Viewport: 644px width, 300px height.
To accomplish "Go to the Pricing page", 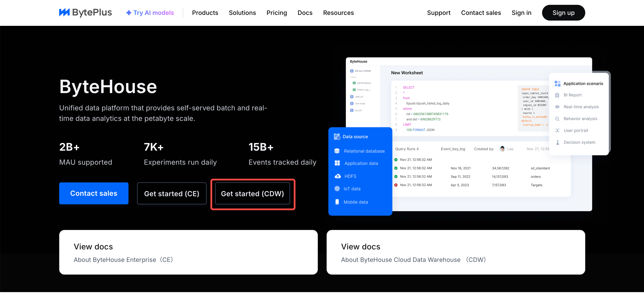I will tap(276, 13).
